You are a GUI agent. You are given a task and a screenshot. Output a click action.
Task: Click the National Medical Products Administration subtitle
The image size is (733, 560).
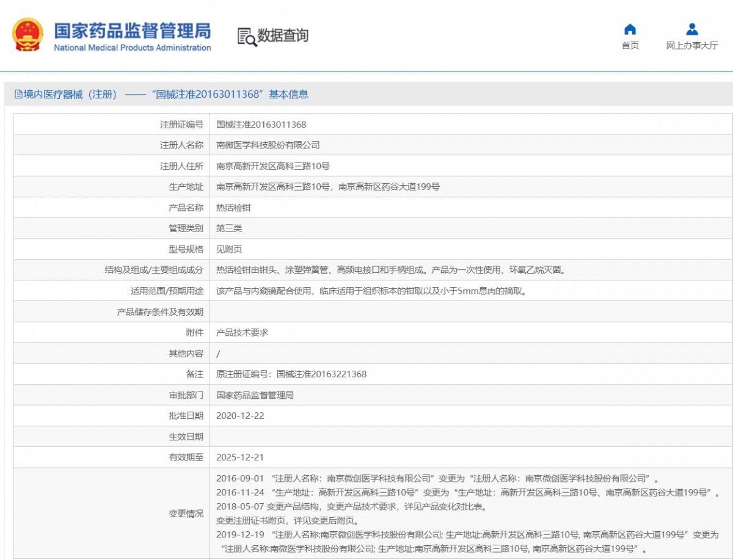click(132, 48)
